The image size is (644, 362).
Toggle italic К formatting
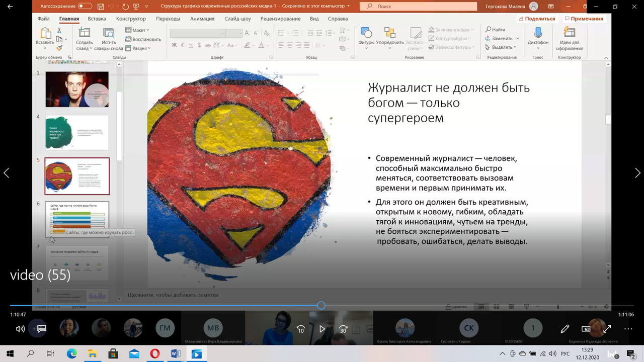click(183, 45)
